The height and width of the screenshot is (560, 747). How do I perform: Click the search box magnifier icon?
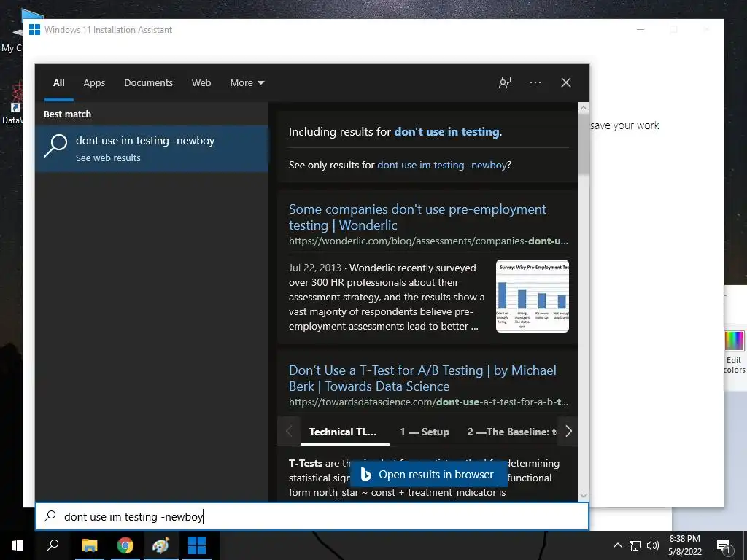[50, 516]
